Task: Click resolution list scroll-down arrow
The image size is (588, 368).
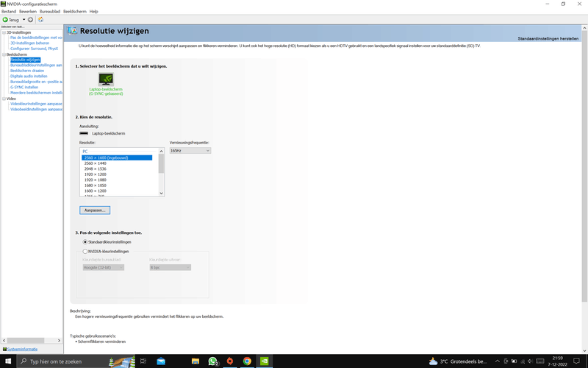Action: point(161,194)
